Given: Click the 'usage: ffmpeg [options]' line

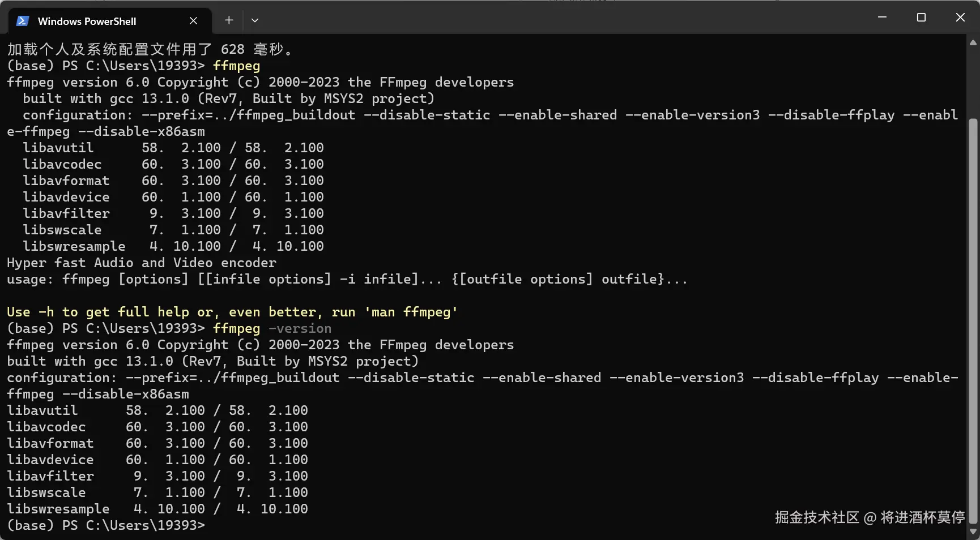Looking at the screenshot, I should pyautogui.click(x=347, y=279).
